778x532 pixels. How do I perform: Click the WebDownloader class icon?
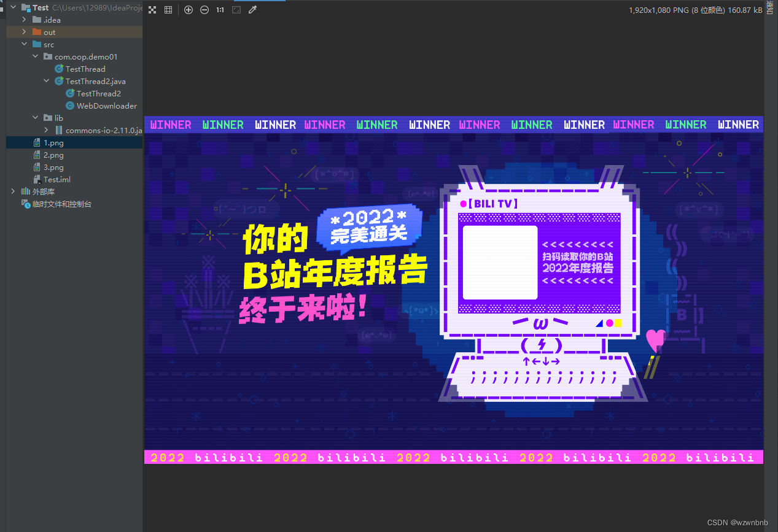click(70, 106)
